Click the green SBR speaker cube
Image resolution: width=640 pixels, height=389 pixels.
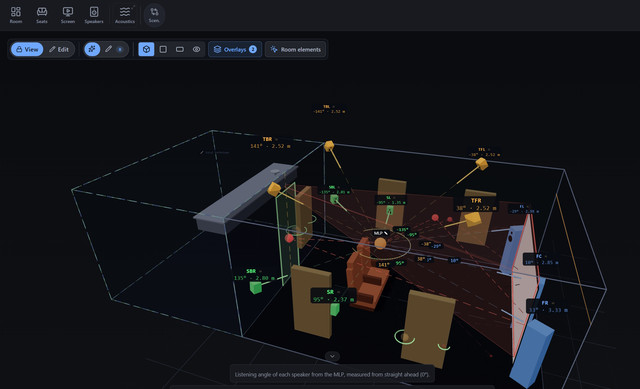point(256,287)
